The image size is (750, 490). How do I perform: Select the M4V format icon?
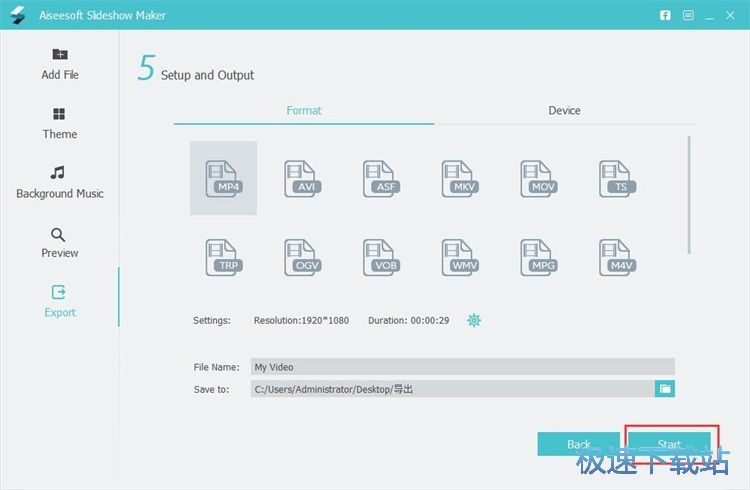617,257
